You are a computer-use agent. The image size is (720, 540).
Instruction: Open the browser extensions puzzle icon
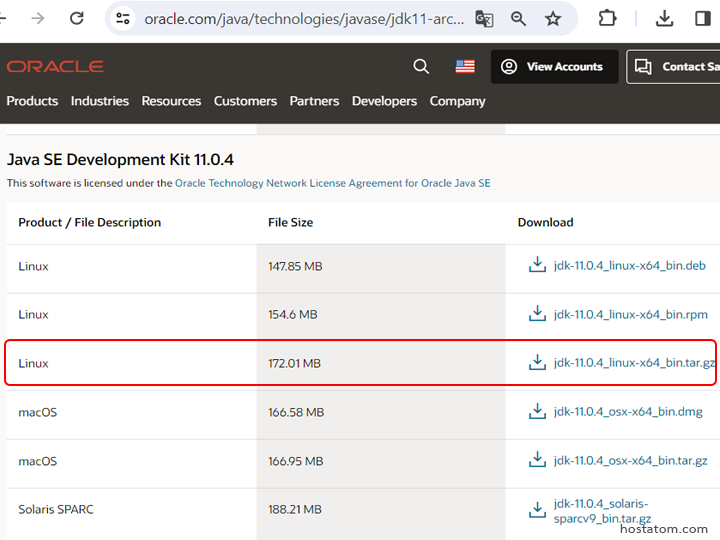[607, 19]
